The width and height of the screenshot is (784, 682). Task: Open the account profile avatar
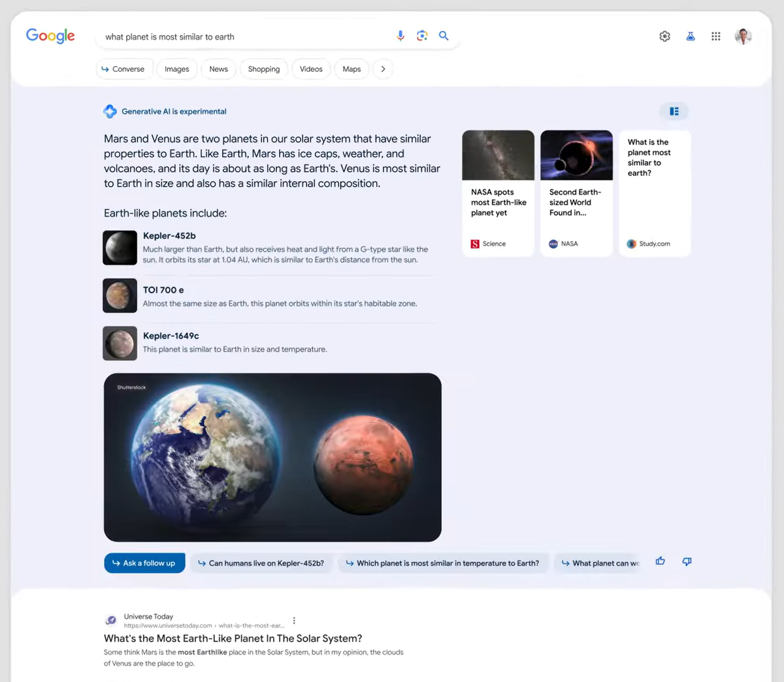pyautogui.click(x=743, y=37)
